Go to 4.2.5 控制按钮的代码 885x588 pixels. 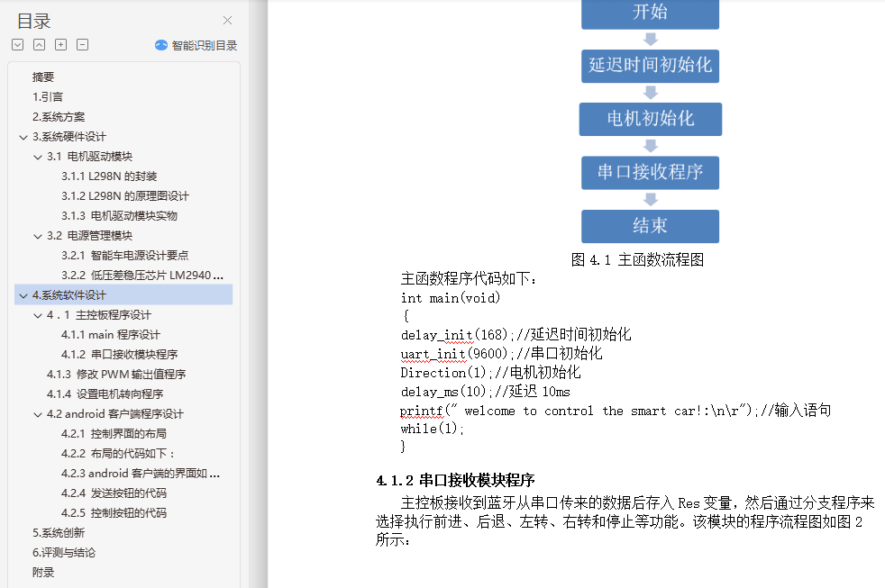coord(114,512)
